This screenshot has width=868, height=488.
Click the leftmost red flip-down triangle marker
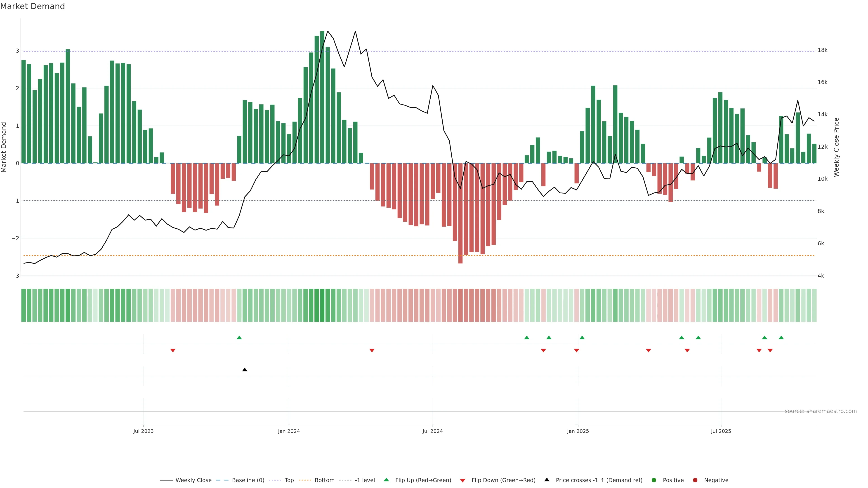[x=173, y=351]
